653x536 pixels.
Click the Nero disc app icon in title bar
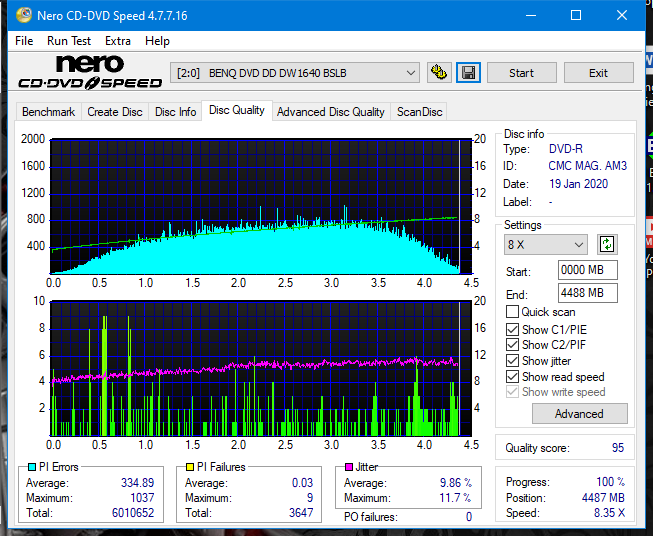[24, 15]
